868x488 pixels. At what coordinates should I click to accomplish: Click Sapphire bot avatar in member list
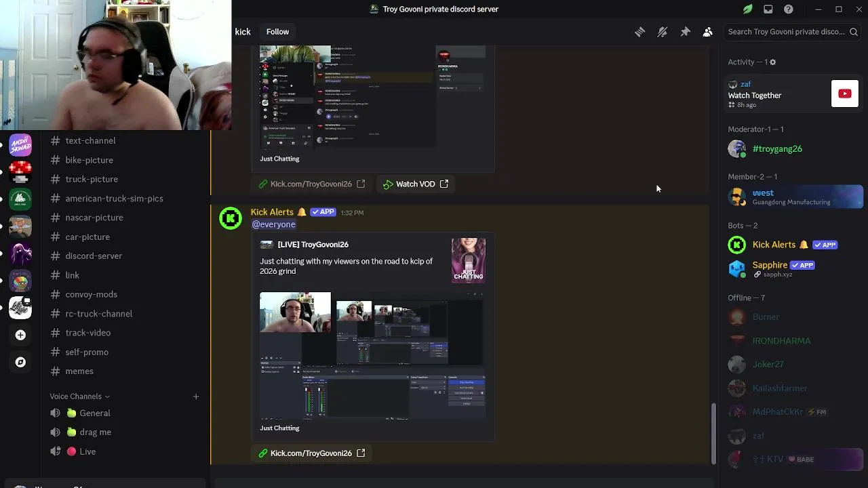(x=736, y=269)
